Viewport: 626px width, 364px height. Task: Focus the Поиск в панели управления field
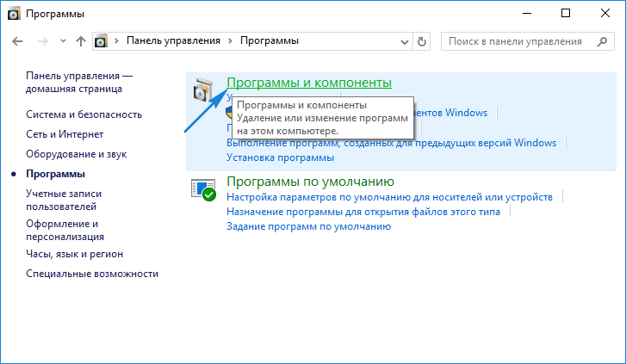(527, 41)
